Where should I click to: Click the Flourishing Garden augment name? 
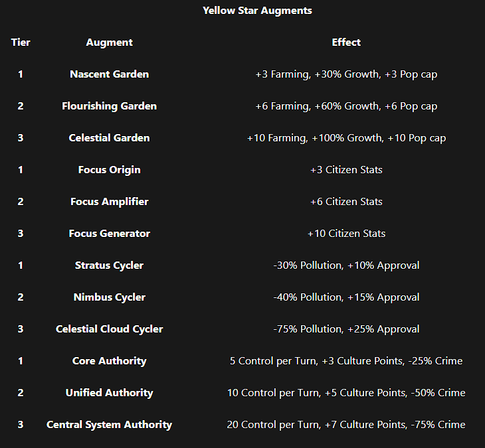pyautogui.click(x=109, y=106)
